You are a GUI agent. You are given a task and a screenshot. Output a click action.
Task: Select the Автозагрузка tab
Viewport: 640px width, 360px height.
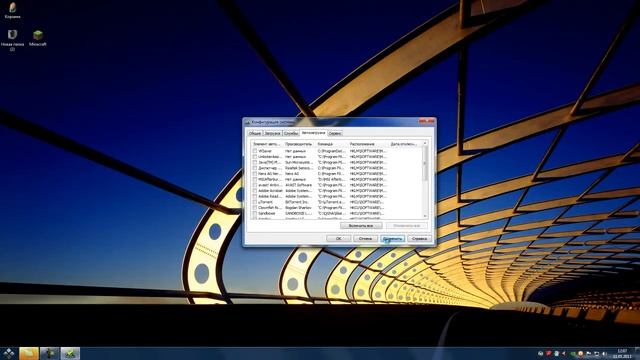pyautogui.click(x=313, y=133)
